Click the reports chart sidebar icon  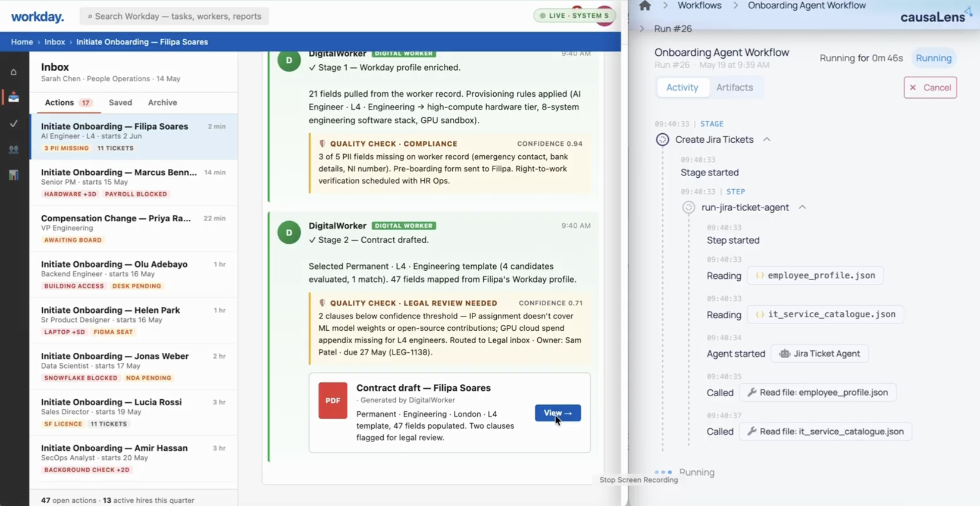click(x=14, y=175)
